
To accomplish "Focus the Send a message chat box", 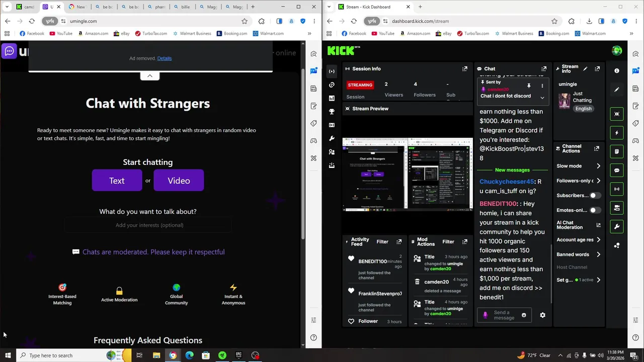I will click(504, 315).
